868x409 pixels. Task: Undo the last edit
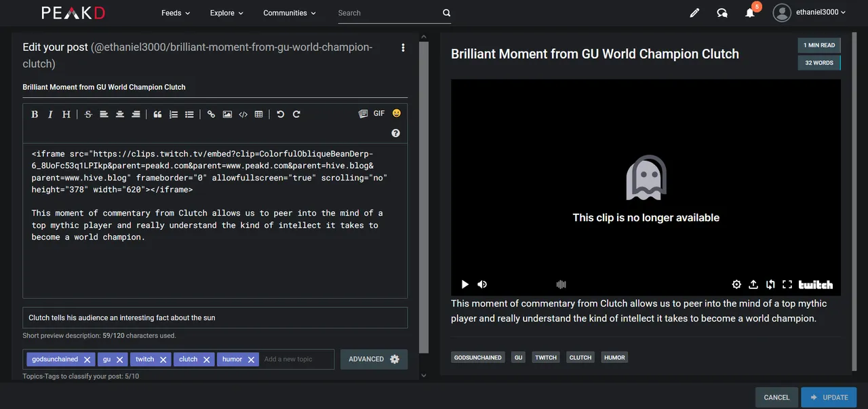pos(281,115)
